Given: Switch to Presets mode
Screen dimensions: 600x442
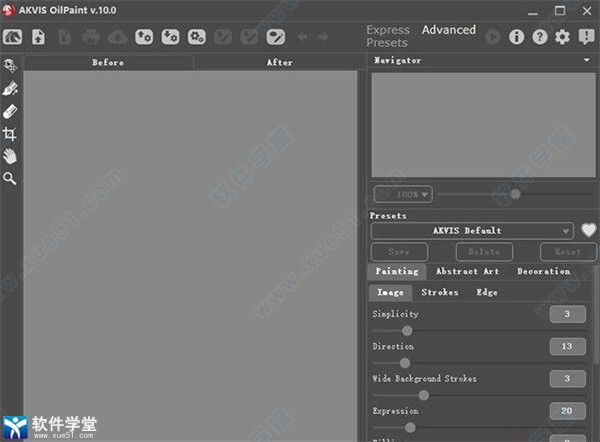Looking at the screenshot, I should pyautogui.click(x=387, y=42).
